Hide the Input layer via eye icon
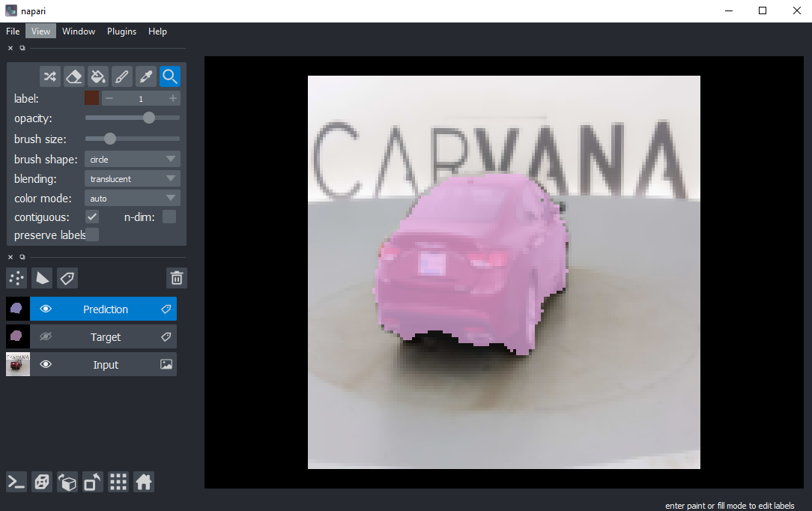Viewport: 812px width, 511px height. pyautogui.click(x=46, y=364)
